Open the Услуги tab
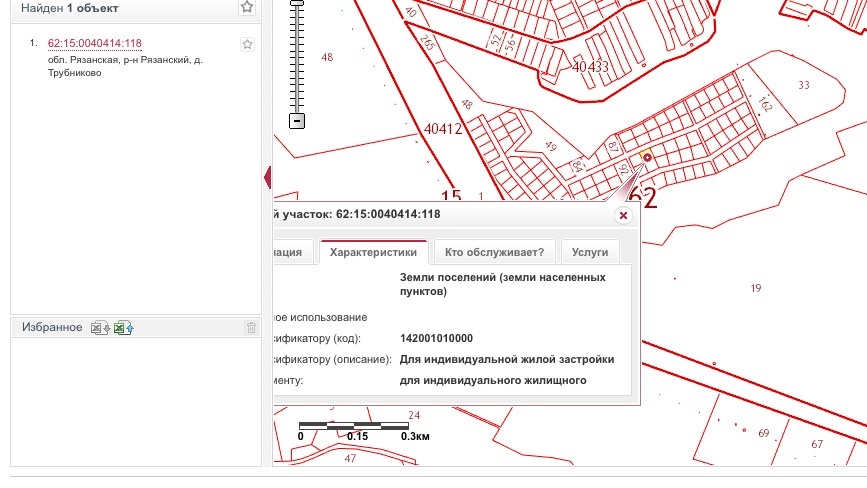 pyautogui.click(x=590, y=253)
